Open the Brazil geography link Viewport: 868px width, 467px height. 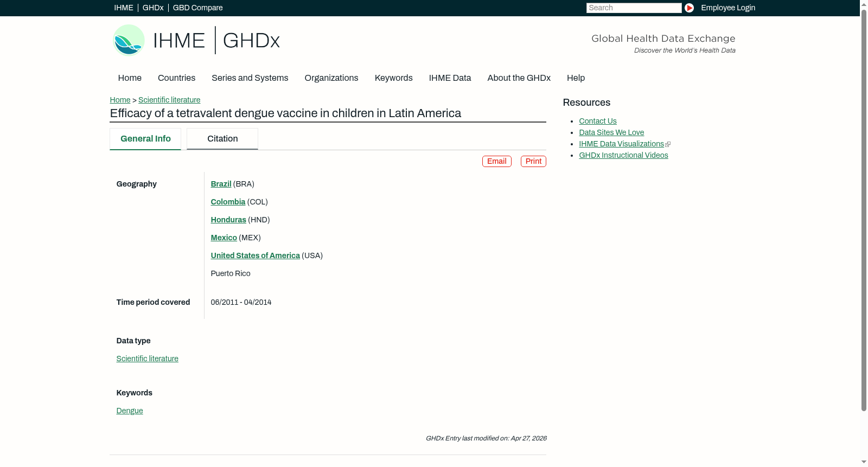tap(221, 184)
